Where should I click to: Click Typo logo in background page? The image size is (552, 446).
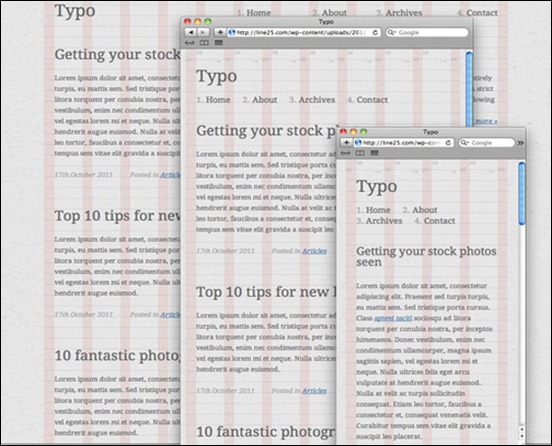(75, 11)
